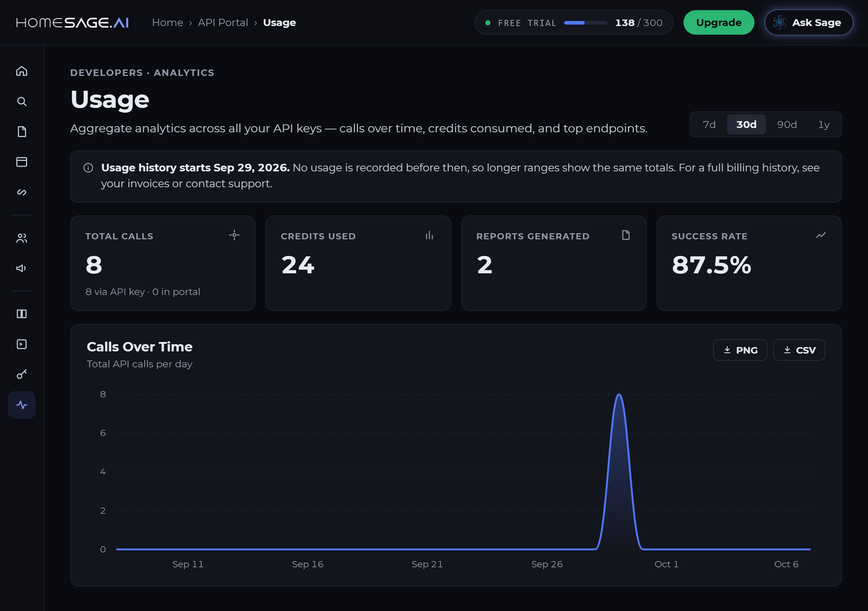Open the search icon in sidebar

coord(22,101)
